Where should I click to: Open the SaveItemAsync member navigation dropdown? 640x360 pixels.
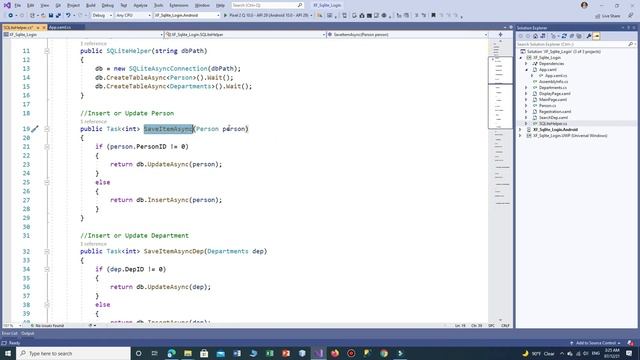click(407, 35)
